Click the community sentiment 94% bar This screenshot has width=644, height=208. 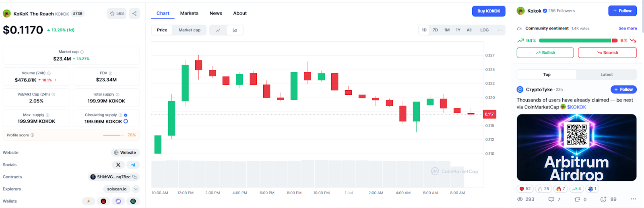pyautogui.click(x=575, y=41)
